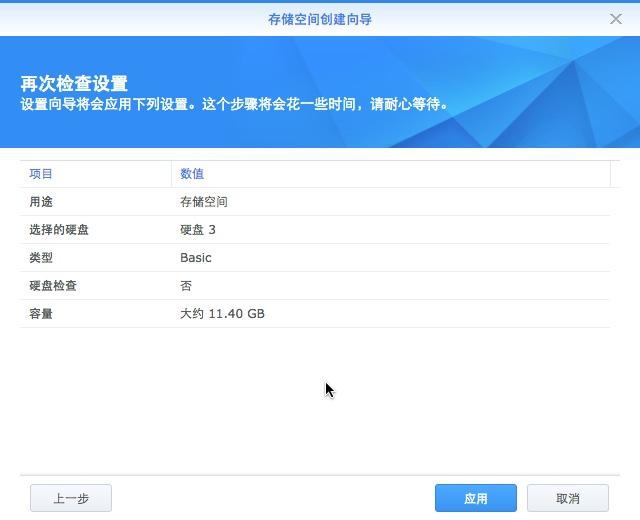The width and height of the screenshot is (640, 520).
Task: Click the 否 value for disk check
Action: pos(186,286)
